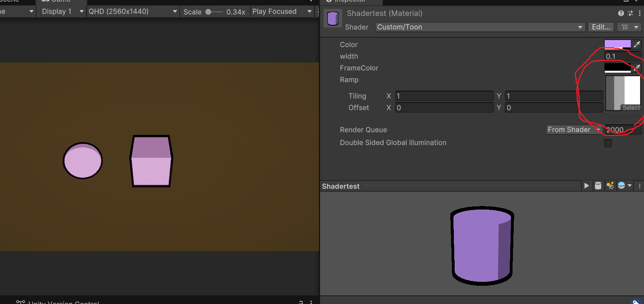Click the Offset X field

[444, 108]
